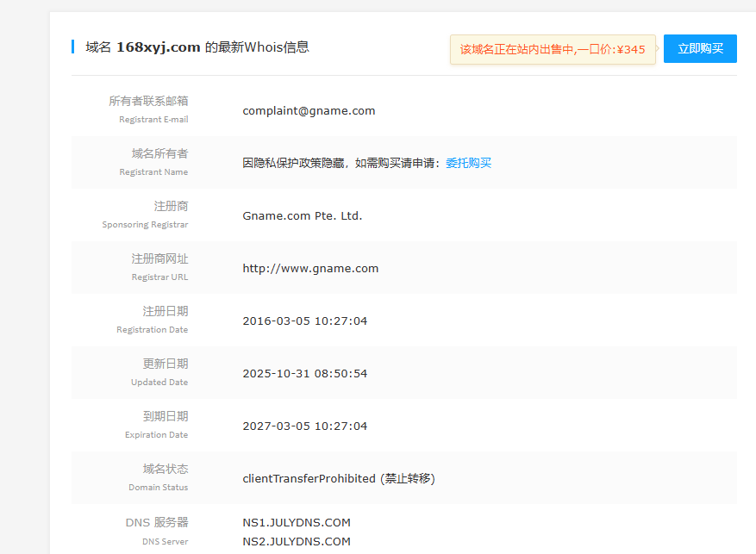Click registration date value 2016-03-05 10:27:04
This screenshot has height=554, width=756.
pyautogui.click(x=305, y=321)
